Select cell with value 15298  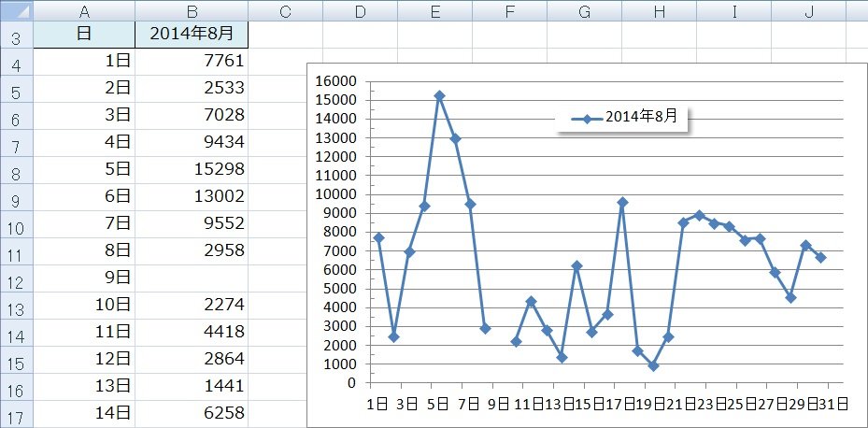(192, 170)
